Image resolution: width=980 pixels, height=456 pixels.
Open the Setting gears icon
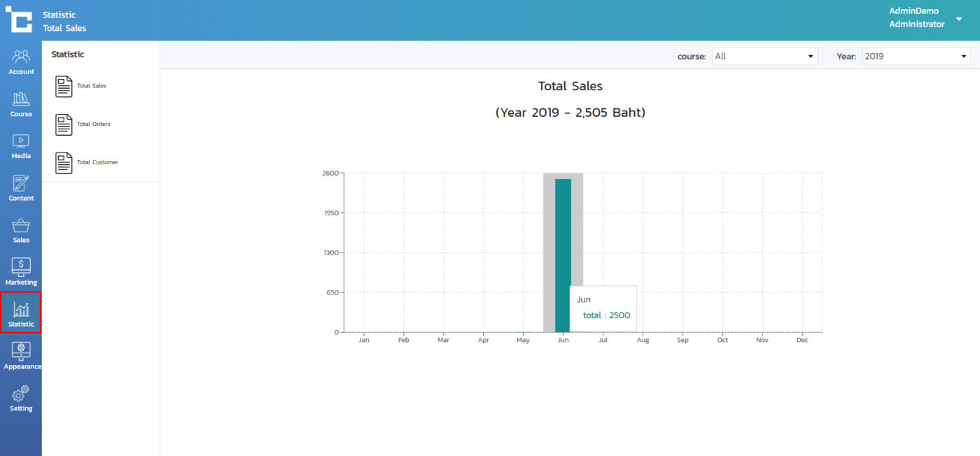pyautogui.click(x=21, y=398)
